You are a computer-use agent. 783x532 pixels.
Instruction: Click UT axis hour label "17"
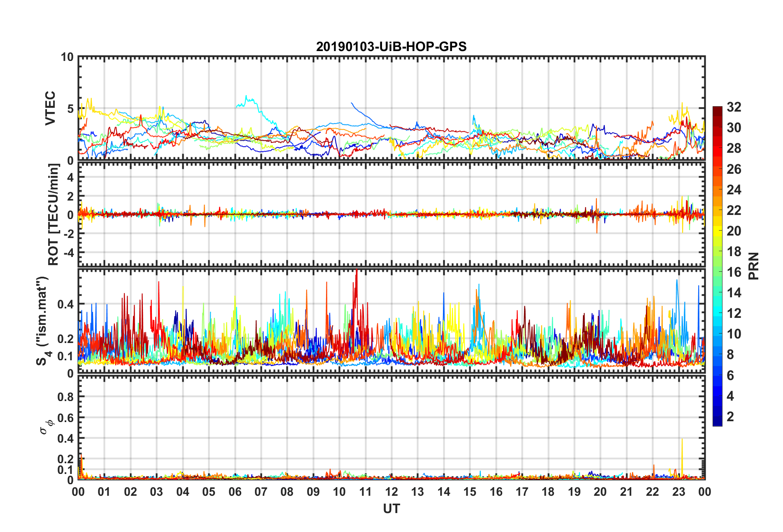(x=522, y=492)
